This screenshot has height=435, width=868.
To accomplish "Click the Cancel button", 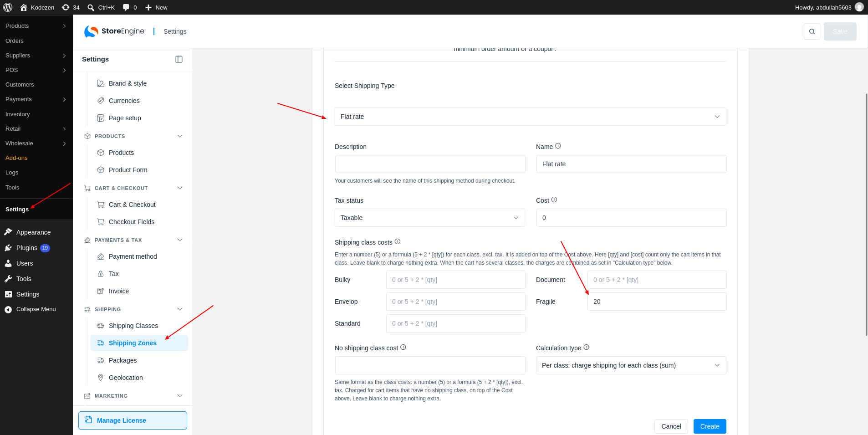I will point(671,426).
